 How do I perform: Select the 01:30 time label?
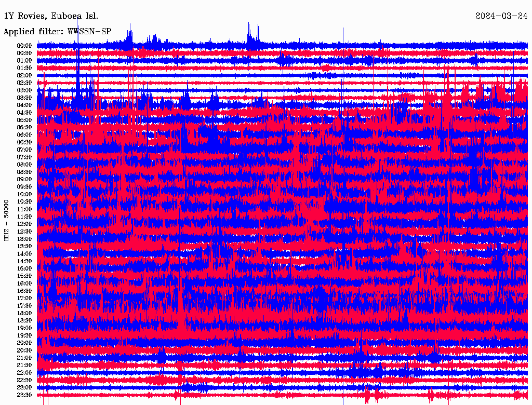(x=24, y=68)
